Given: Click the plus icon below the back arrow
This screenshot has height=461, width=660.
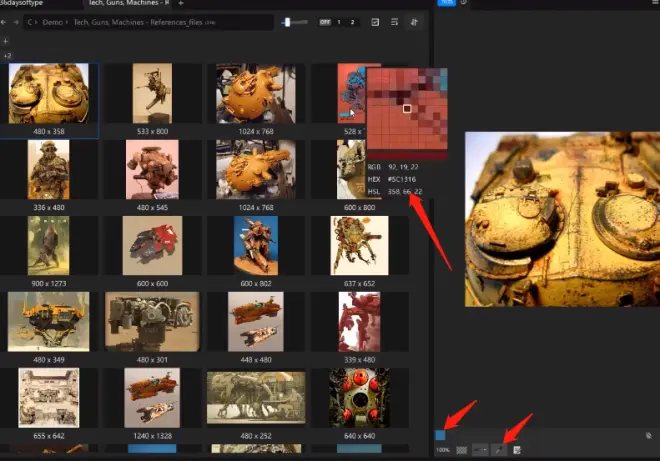Looking at the screenshot, I should coord(5,41).
